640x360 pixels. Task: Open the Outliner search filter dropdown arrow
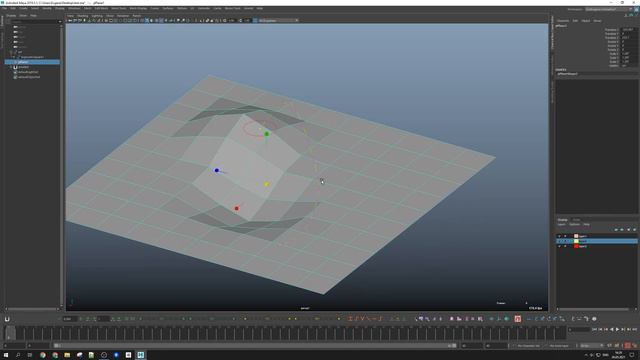60,22
